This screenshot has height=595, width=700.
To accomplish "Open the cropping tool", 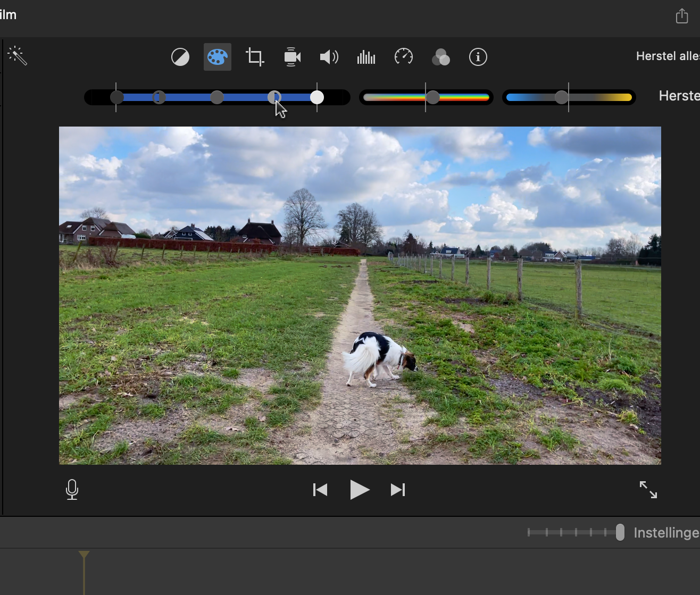I will pos(255,57).
